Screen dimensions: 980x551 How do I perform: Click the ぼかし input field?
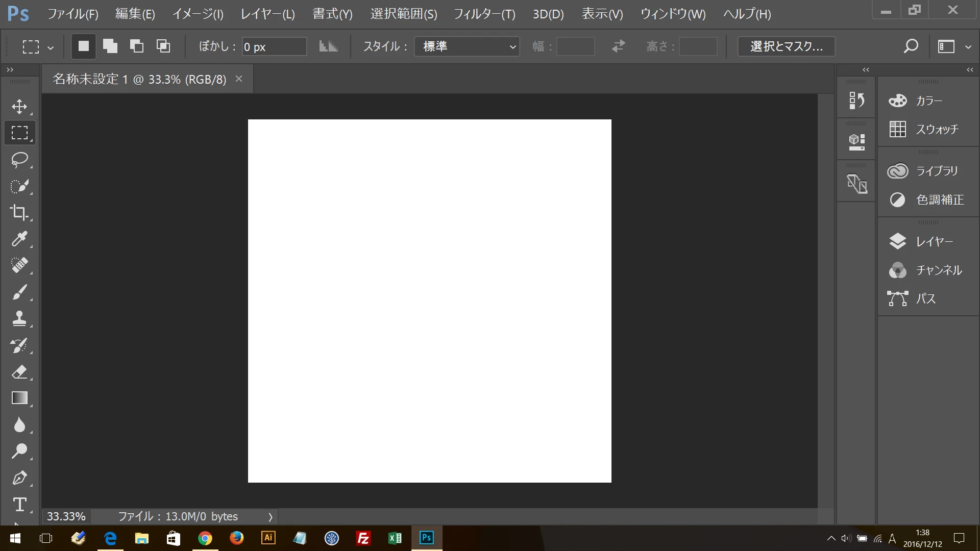[274, 46]
